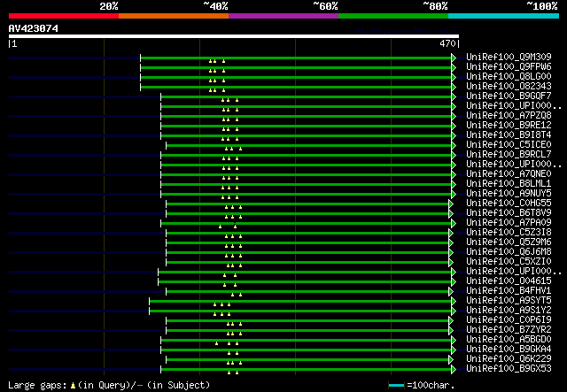This screenshot has width=567, height=392.
Task: Click the green alignment bar for UniRef100_A7PA09
Action: click(307, 224)
